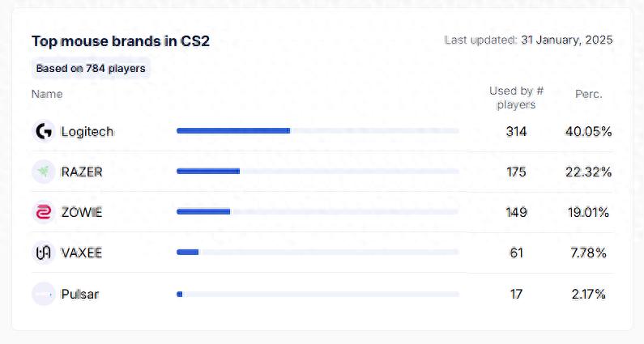Click the RAZER brand logo icon

pyautogui.click(x=43, y=172)
